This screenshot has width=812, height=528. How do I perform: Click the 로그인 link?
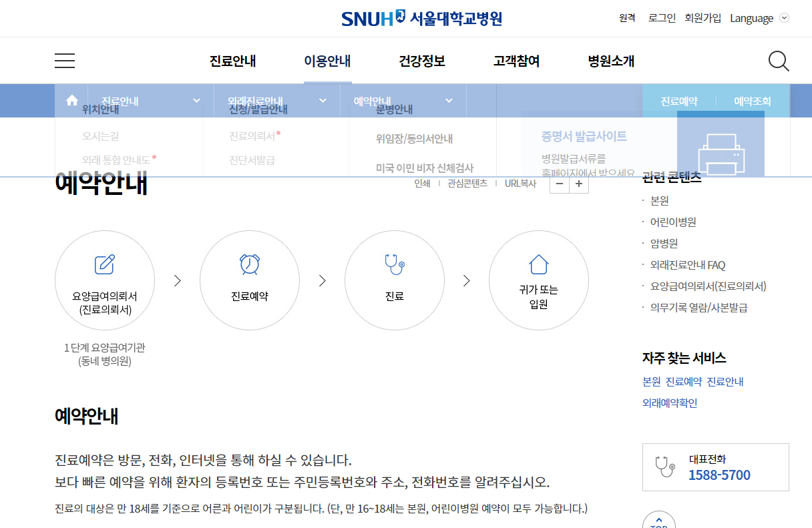tap(661, 18)
